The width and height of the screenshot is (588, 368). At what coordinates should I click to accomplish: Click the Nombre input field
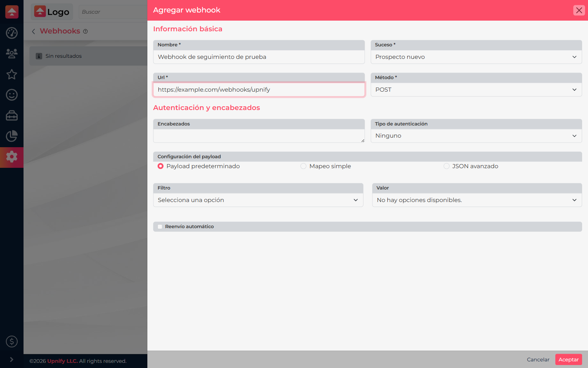(259, 57)
